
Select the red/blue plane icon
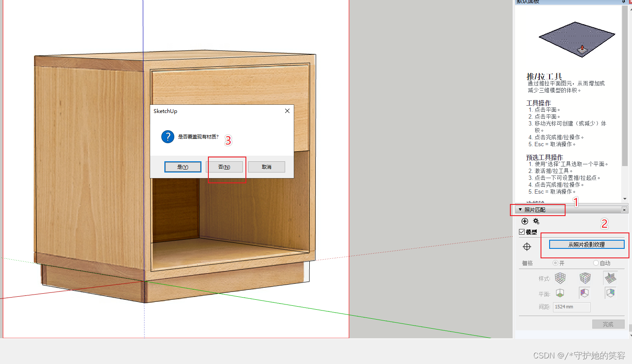point(585,293)
